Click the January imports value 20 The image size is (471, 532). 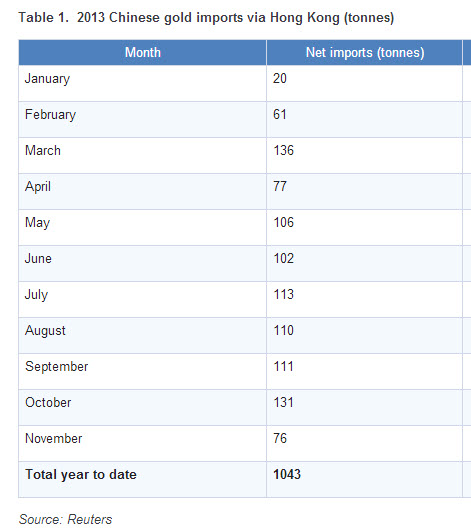[280, 78]
